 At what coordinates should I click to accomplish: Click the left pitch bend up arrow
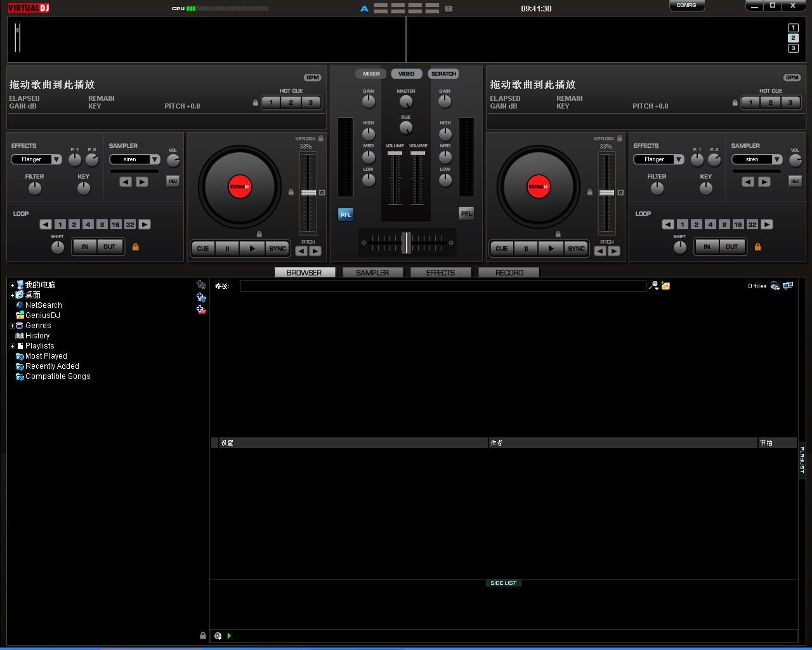coord(315,251)
